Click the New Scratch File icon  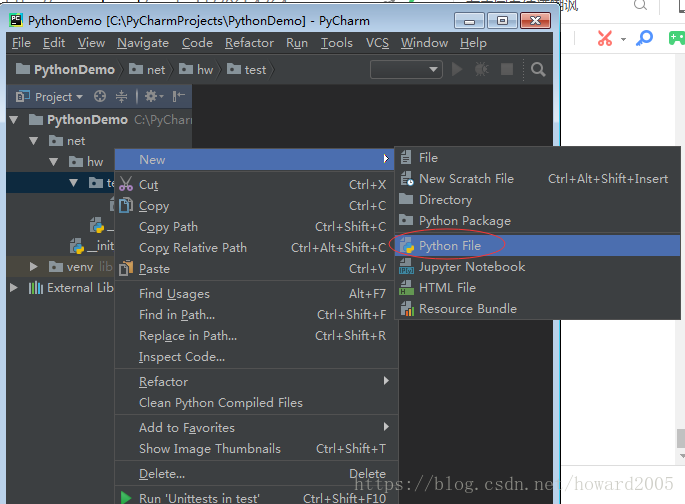coord(407,178)
